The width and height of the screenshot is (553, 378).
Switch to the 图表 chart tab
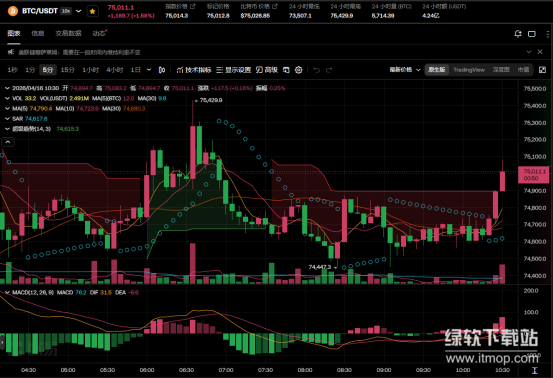coord(14,33)
